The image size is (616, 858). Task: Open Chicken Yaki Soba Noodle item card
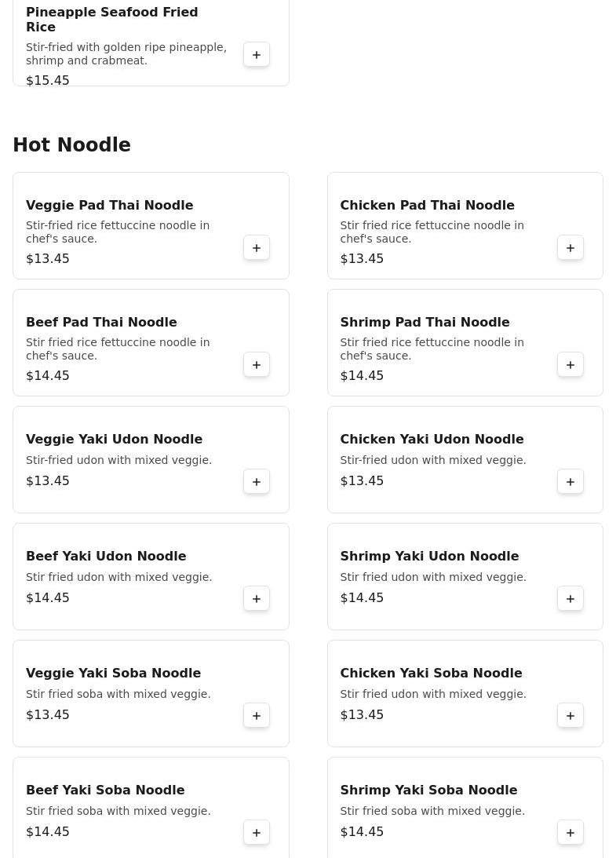pyautogui.click(x=465, y=693)
